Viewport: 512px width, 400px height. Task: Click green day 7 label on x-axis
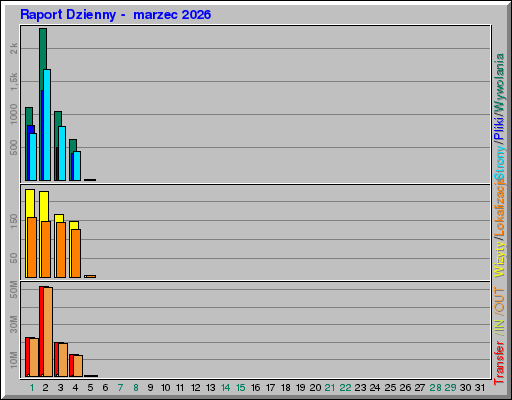tap(120, 388)
